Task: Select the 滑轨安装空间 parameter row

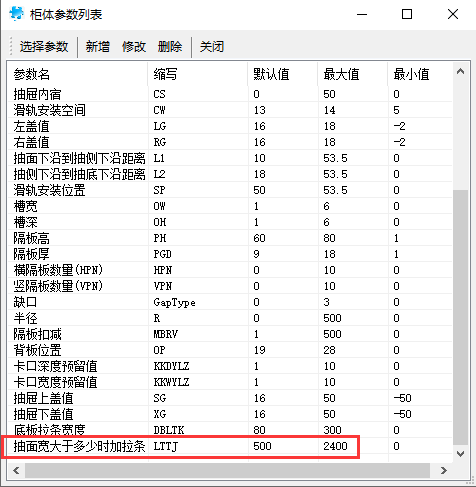Action: 230,110
